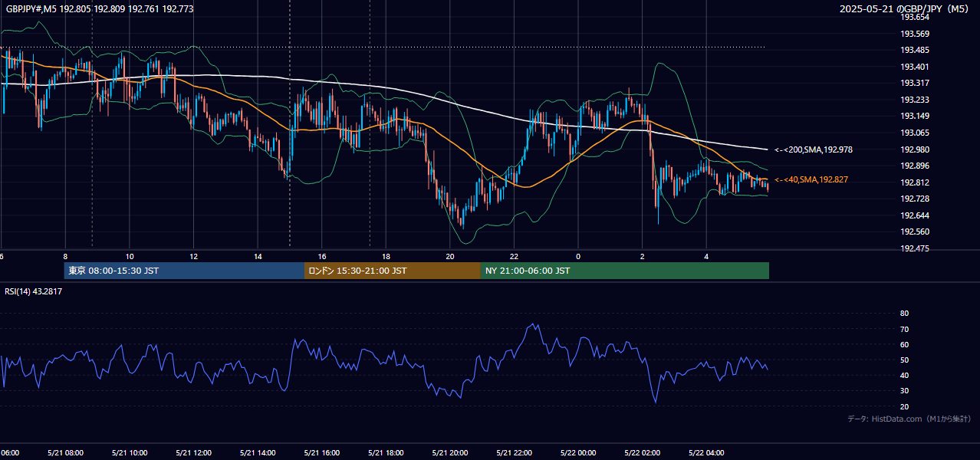Click RSI scale level 60
Viewport: 980px width, 460px height.
905,344
